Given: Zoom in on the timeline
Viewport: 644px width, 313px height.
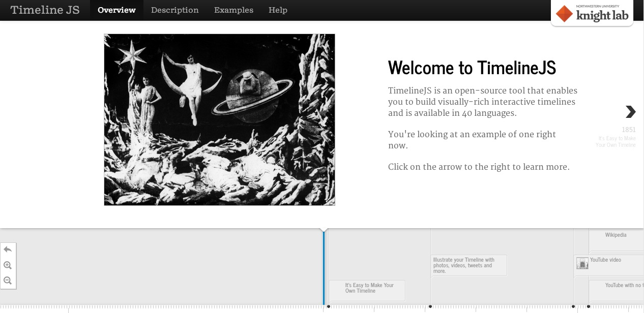Looking at the screenshot, I should [x=8, y=265].
